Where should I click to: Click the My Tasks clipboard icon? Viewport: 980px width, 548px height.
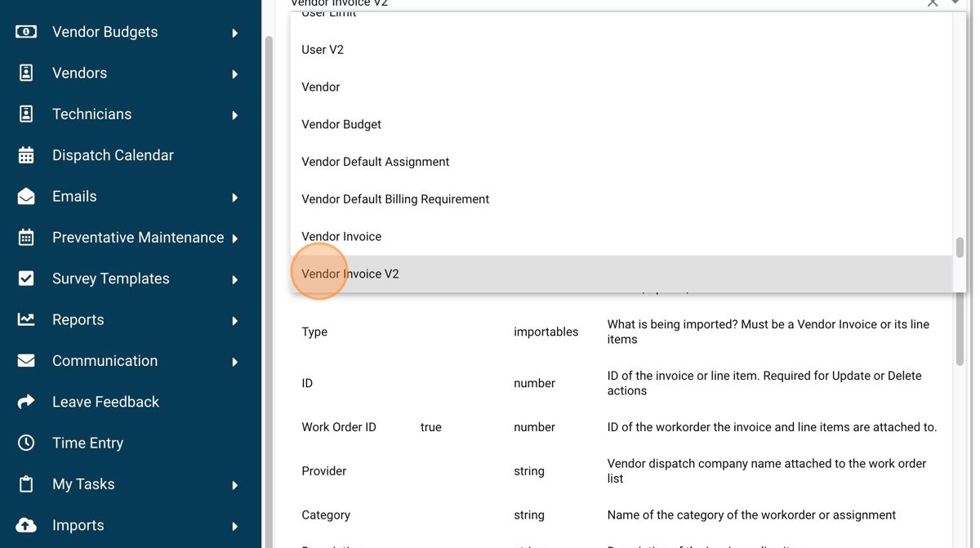click(x=26, y=484)
